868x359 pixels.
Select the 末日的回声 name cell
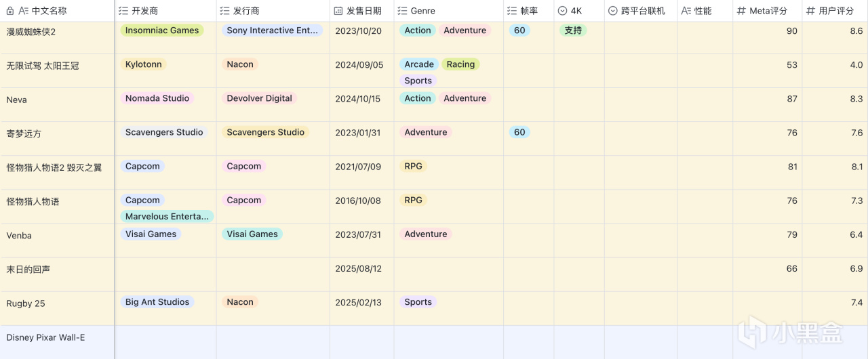point(57,274)
